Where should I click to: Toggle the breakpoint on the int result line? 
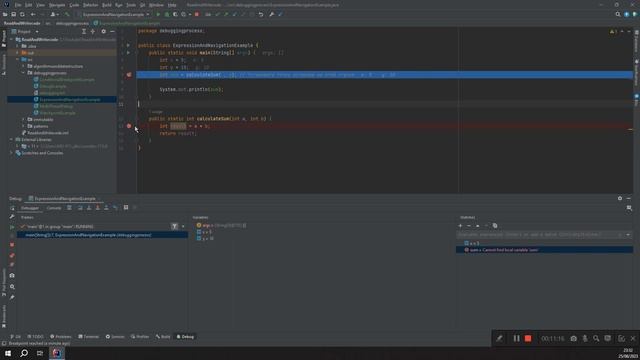pyautogui.click(x=129, y=126)
